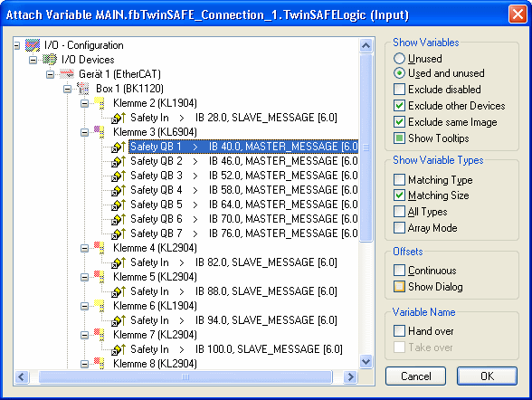Click the Klemme 3 (KL6904) terminal icon
Screen dimensions: 532x400
(100, 132)
